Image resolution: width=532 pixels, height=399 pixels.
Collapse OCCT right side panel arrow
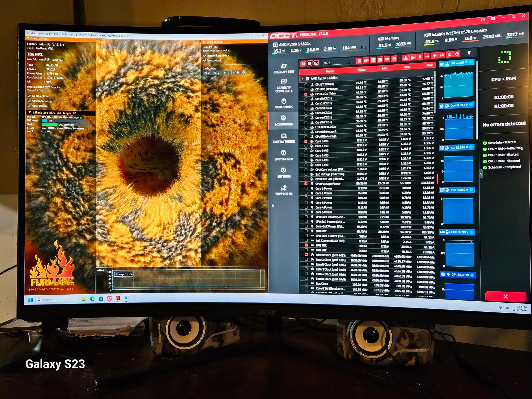click(481, 174)
